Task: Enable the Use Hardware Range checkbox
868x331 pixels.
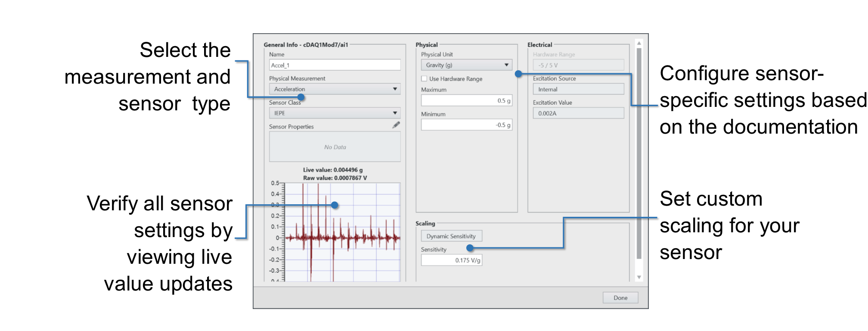Action: pyautogui.click(x=424, y=79)
